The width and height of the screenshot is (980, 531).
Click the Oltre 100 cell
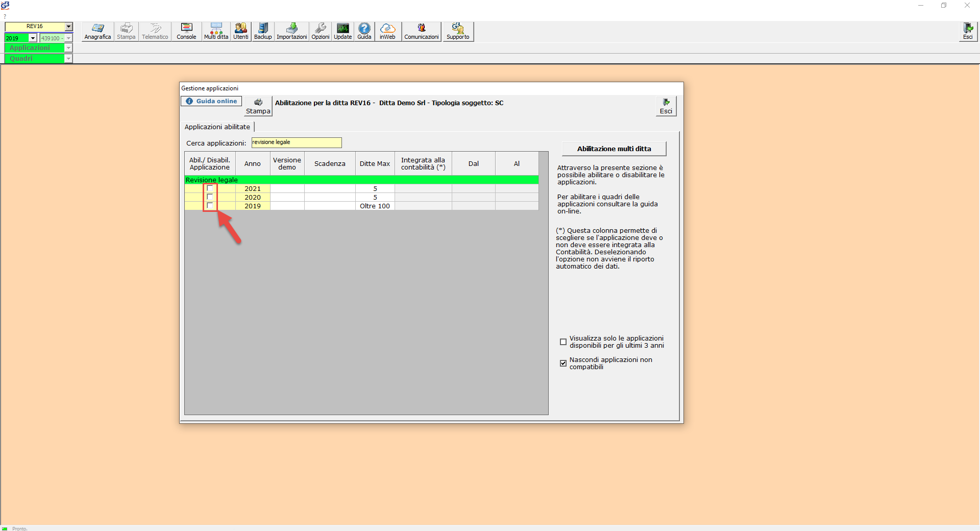[375, 206]
